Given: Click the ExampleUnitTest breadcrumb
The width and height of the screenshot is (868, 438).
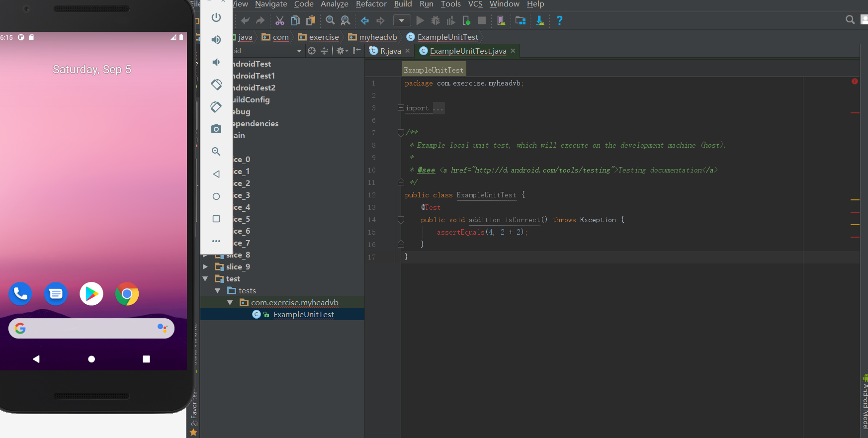Looking at the screenshot, I should pyautogui.click(x=442, y=37).
